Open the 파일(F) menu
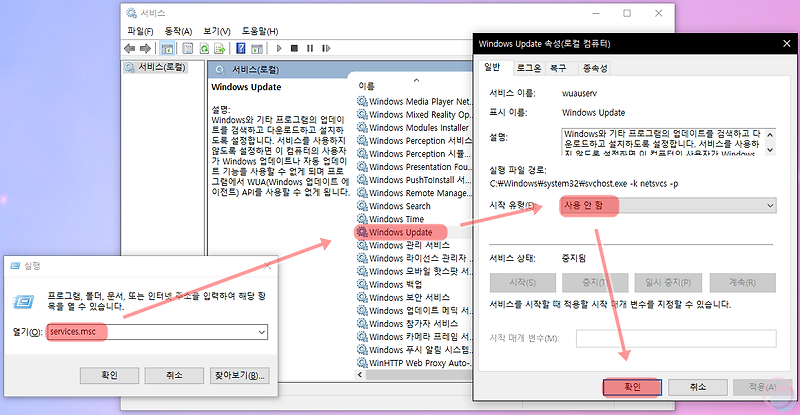Viewport: 800px width, 415px height. [140, 32]
